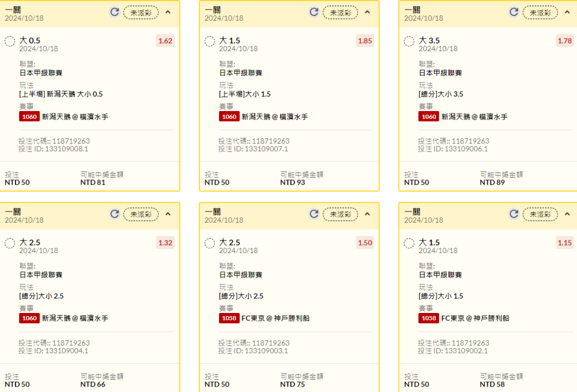Image resolution: width=577 pixels, height=392 pixels.
Task: Click match code 1060 on the 大 3.5 card
Action: click(x=428, y=116)
